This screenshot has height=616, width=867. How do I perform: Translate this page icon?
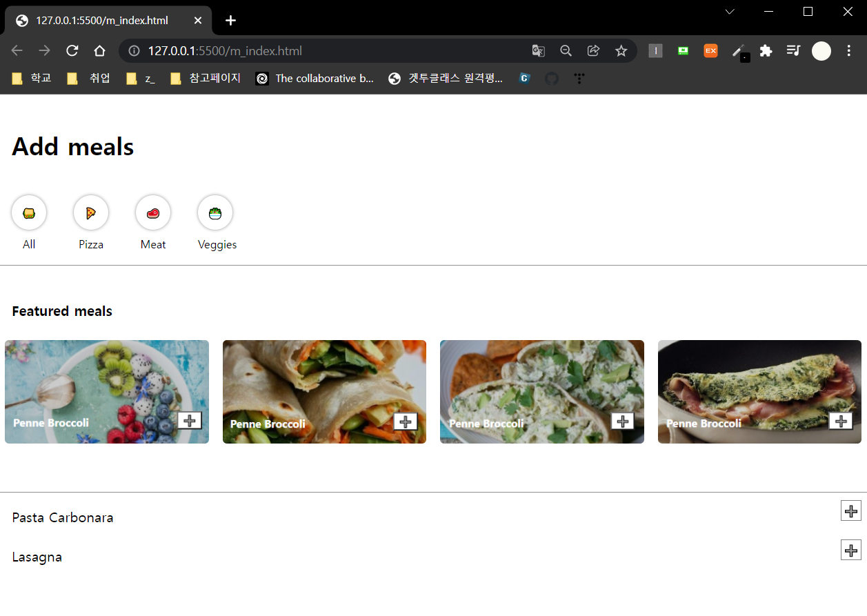click(539, 50)
